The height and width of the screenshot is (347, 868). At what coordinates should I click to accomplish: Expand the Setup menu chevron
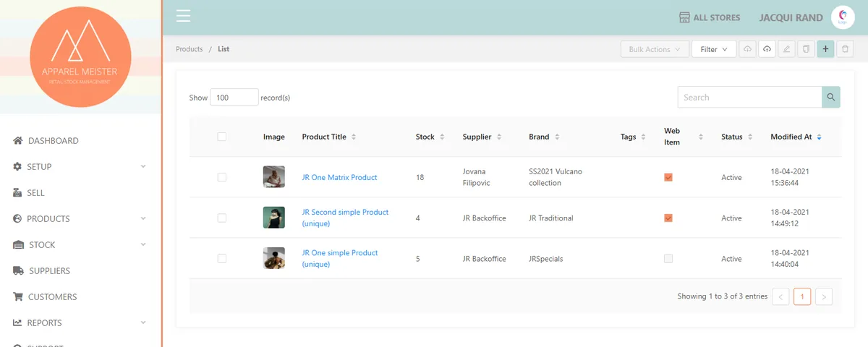(143, 166)
